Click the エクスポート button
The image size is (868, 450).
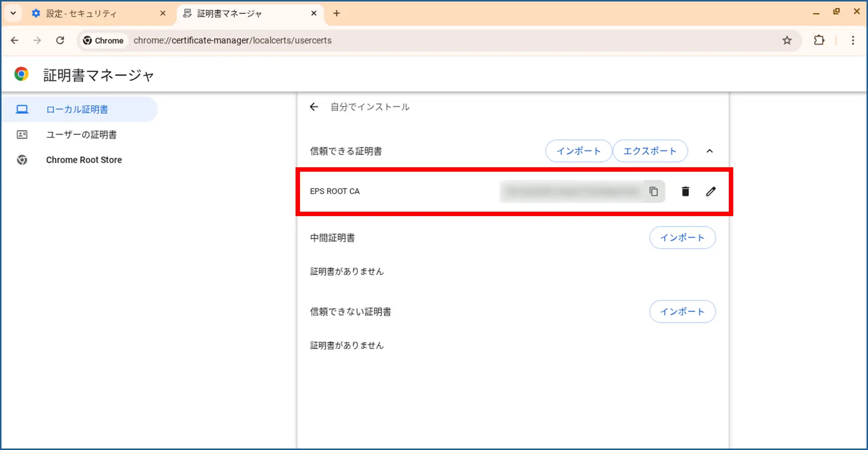click(x=649, y=151)
